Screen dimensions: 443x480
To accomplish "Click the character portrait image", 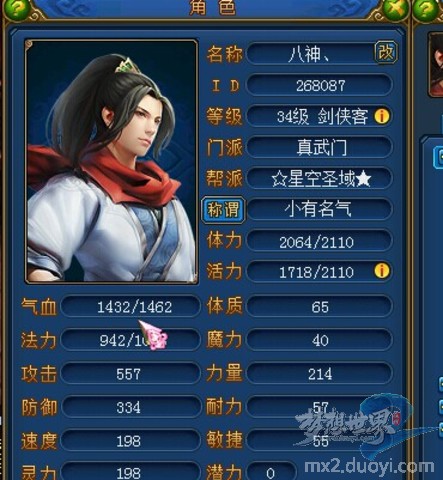I will pyautogui.click(x=112, y=161).
